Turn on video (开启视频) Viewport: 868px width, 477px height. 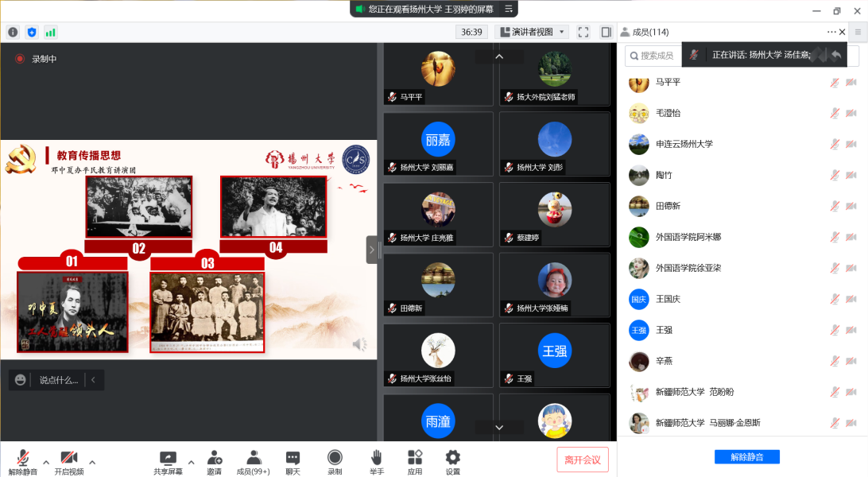(x=69, y=458)
